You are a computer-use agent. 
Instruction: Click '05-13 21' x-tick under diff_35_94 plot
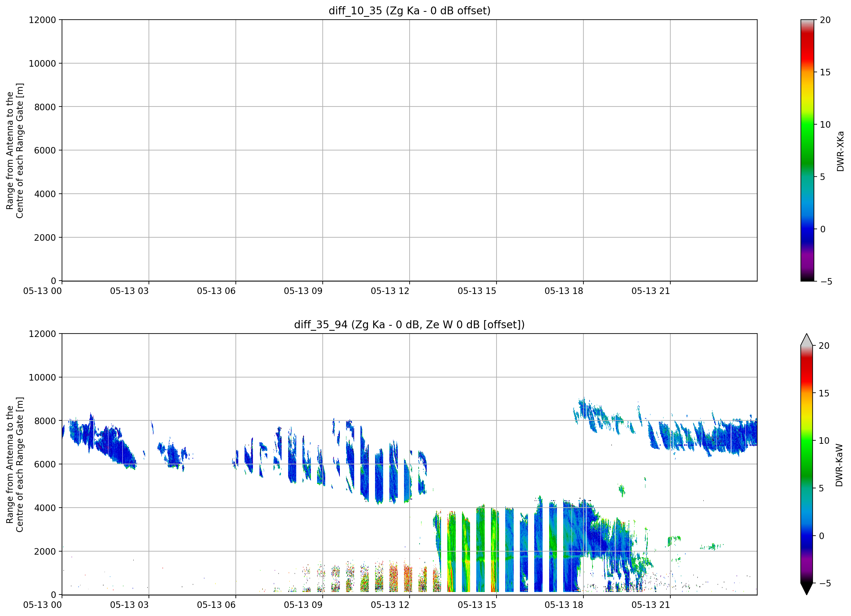tap(651, 605)
